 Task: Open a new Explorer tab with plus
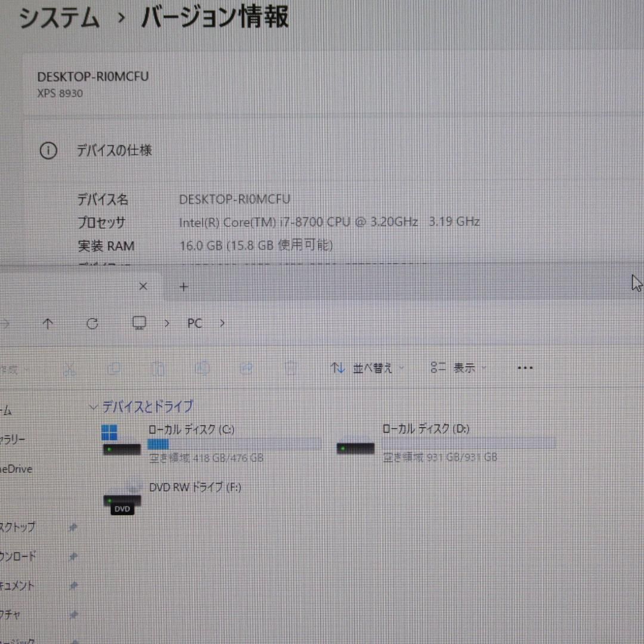point(184,287)
